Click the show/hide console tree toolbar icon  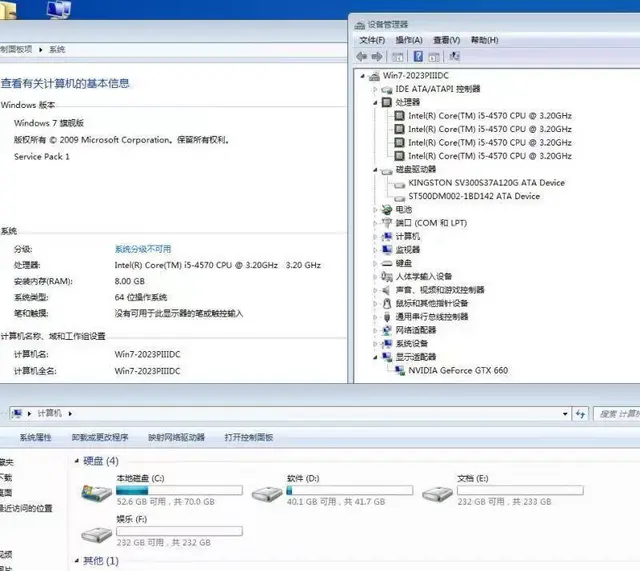(397, 57)
